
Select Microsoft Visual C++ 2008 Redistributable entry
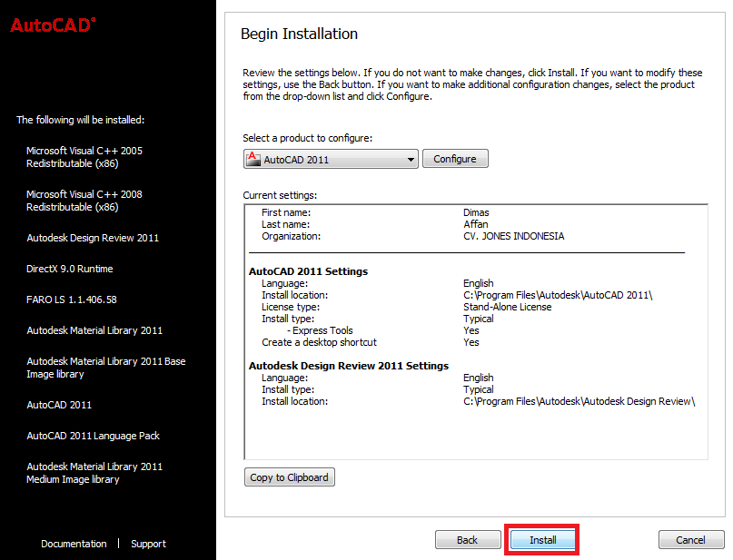click(x=84, y=201)
